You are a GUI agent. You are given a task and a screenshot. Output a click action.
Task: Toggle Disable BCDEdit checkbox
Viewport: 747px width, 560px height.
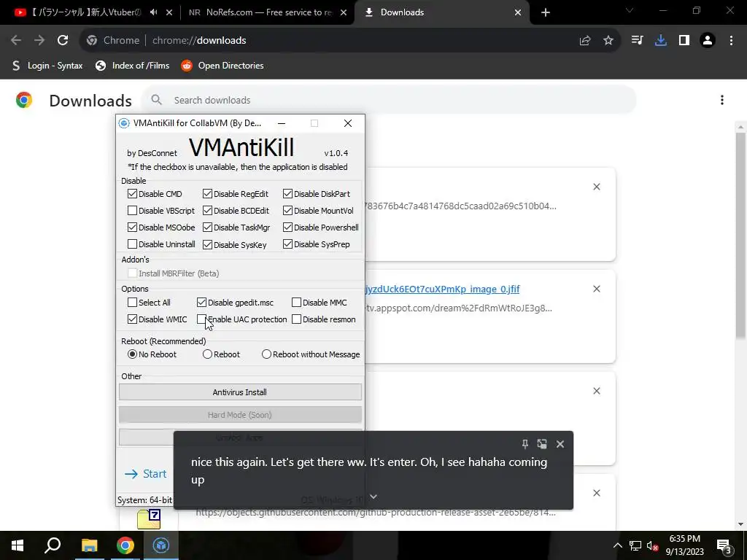pyautogui.click(x=207, y=211)
